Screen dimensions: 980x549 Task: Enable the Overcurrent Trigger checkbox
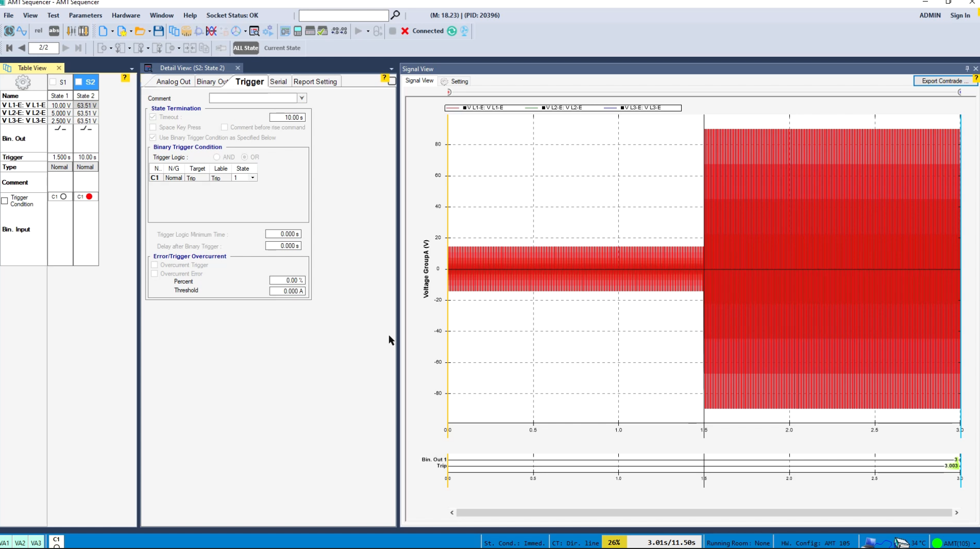(x=154, y=265)
